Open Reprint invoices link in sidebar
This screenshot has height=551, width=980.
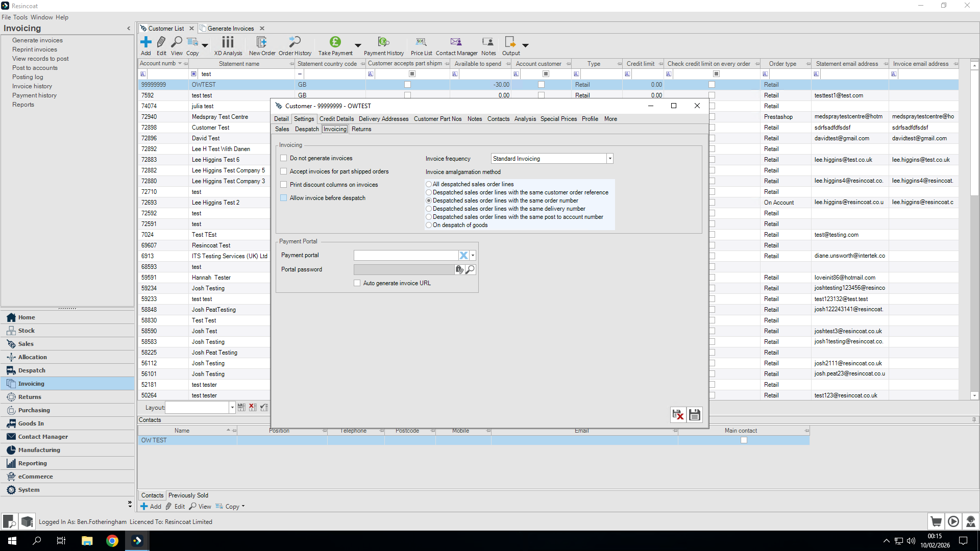(35, 49)
